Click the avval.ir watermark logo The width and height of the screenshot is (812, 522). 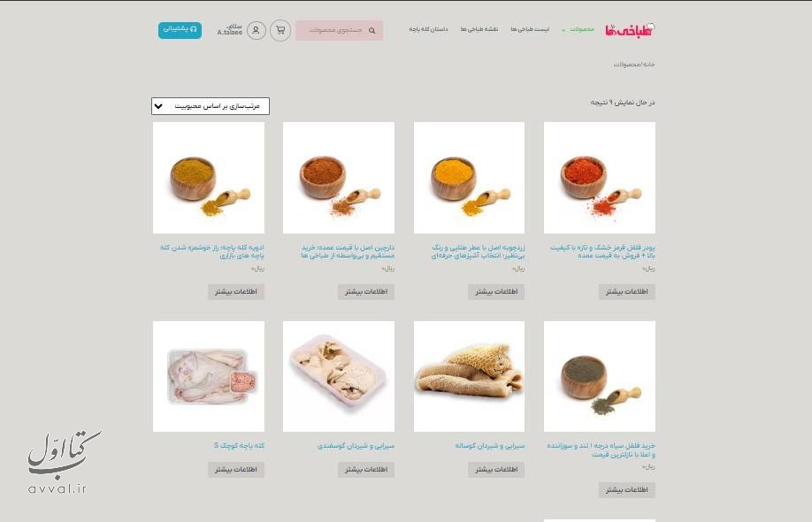pyautogui.click(x=63, y=462)
